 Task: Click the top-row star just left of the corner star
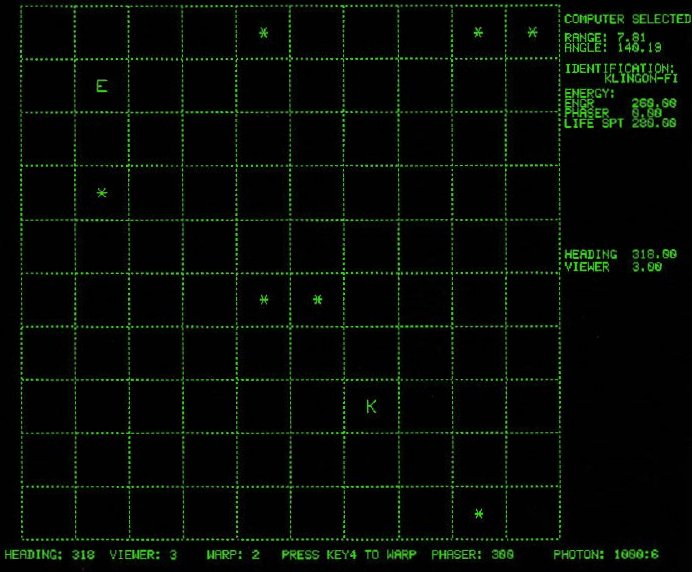pos(478,32)
